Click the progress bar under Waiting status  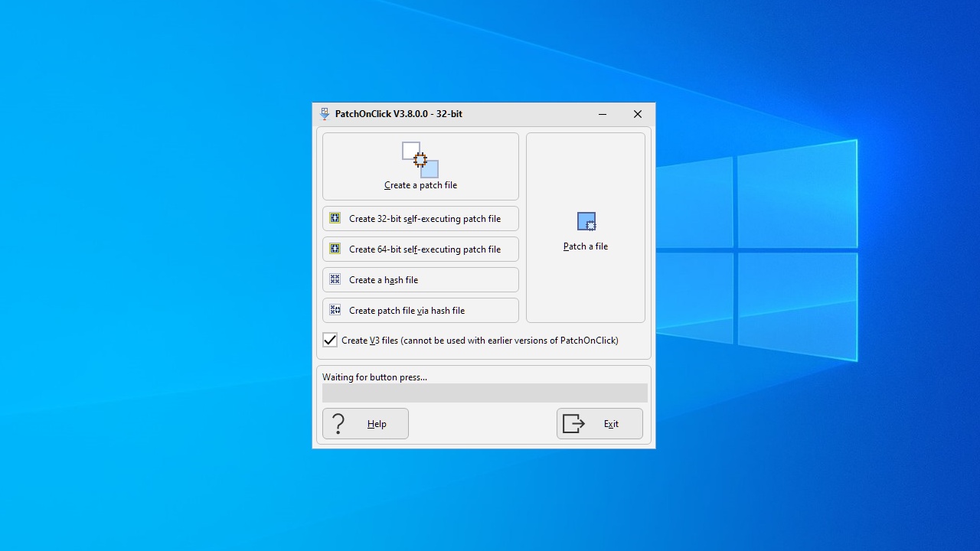pyautogui.click(x=485, y=393)
